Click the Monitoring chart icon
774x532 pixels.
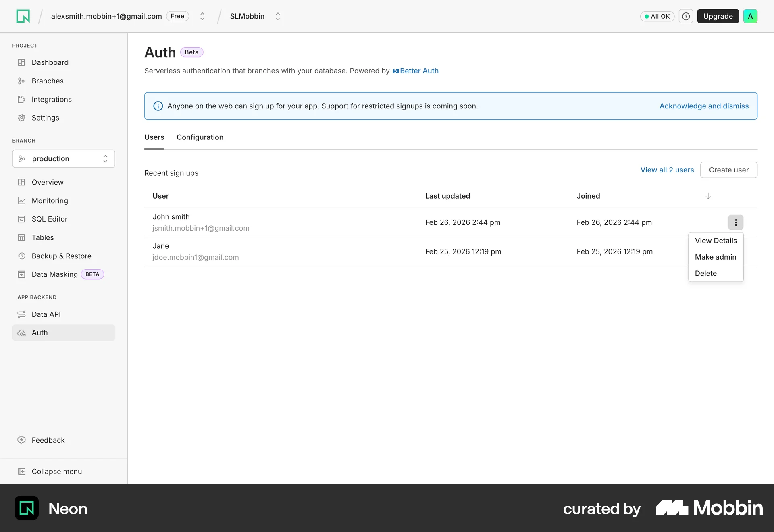click(21, 201)
